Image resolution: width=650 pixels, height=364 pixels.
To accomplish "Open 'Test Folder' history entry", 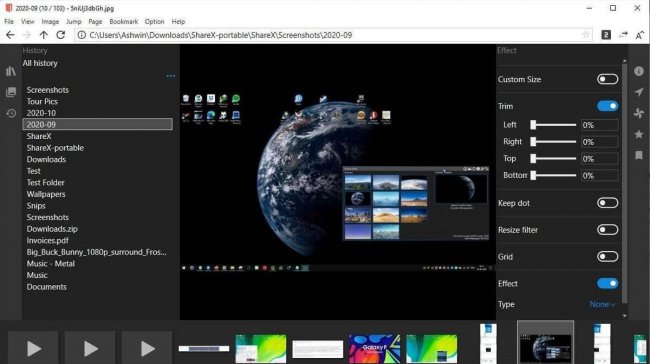I will 46,183.
